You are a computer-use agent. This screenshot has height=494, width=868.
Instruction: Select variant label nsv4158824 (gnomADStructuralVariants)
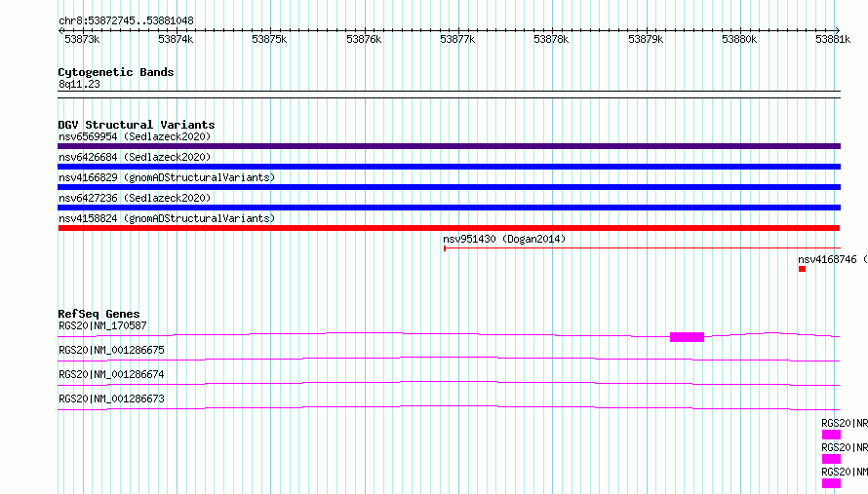click(167, 218)
